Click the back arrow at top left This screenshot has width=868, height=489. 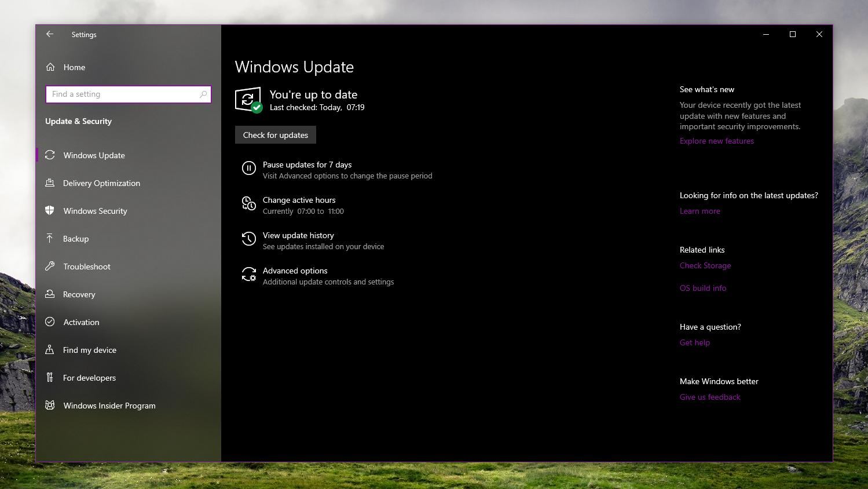click(x=50, y=34)
